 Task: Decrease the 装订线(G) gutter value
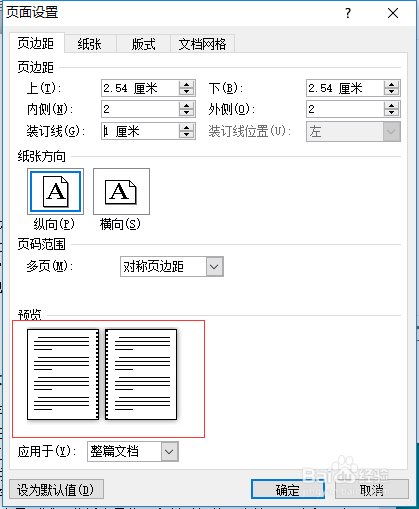[x=187, y=135]
